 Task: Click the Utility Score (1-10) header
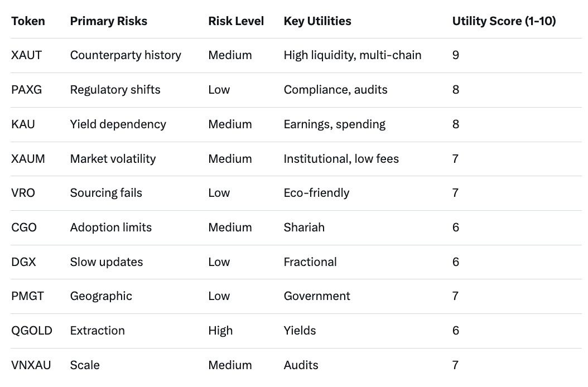[x=504, y=21]
